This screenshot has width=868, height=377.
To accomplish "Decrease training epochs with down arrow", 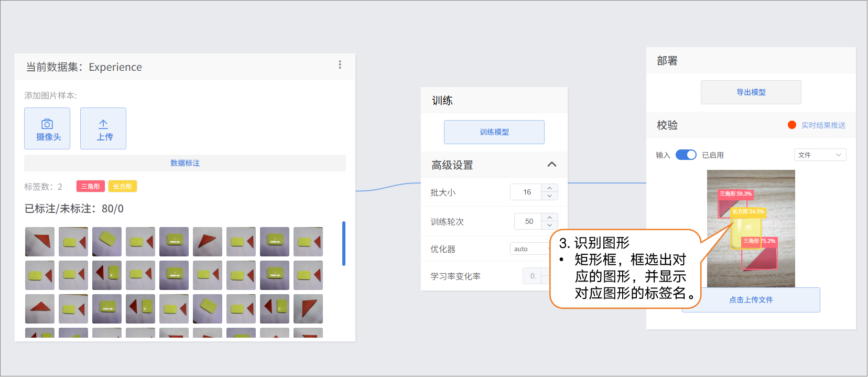I will (x=549, y=225).
